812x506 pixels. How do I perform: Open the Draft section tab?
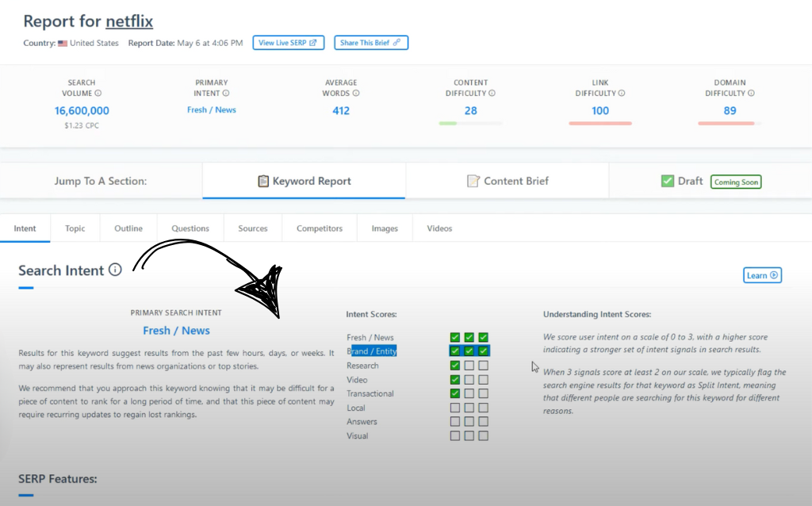[710, 181]
